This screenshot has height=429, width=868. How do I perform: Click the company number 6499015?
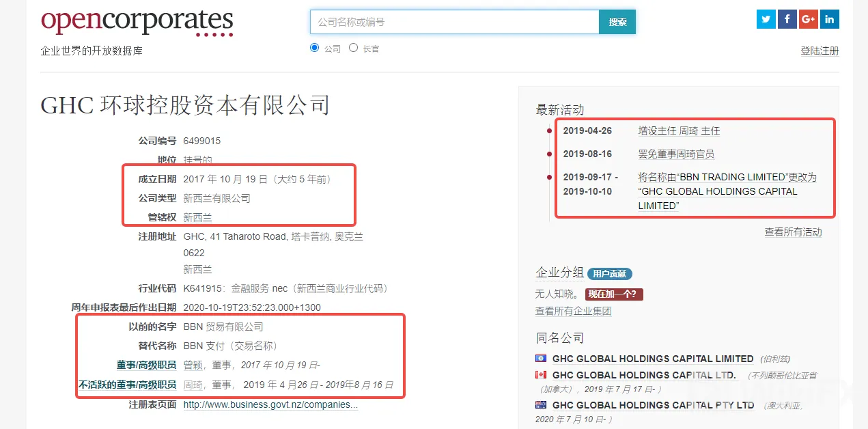tap(202, 141)
